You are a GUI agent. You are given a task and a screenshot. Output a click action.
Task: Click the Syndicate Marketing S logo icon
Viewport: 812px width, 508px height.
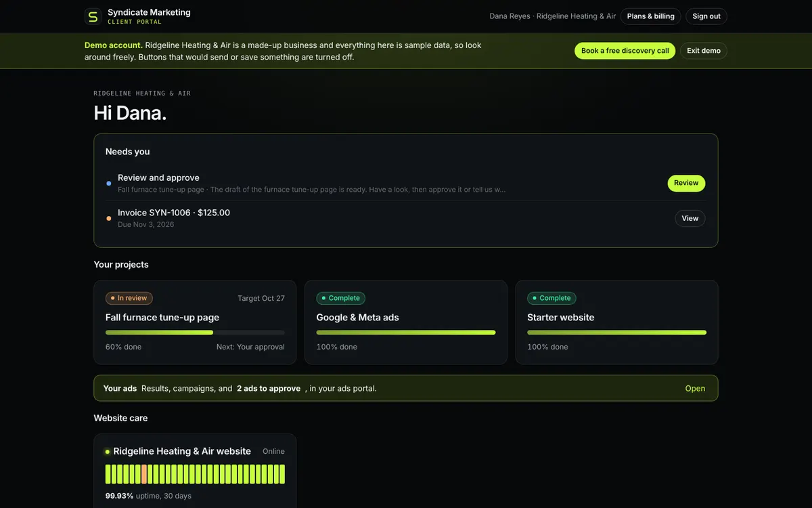(93, 16)
